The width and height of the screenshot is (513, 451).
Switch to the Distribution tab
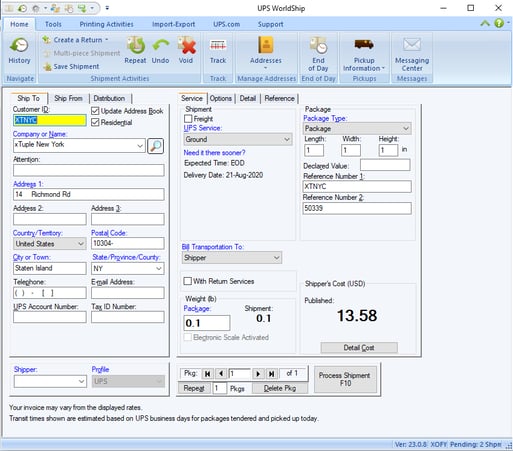(109, 98)
